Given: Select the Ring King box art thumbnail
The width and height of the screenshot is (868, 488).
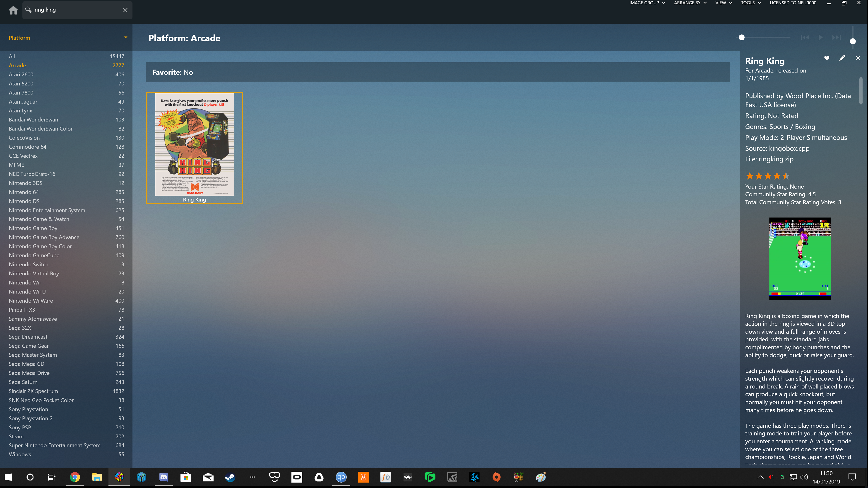Looking at the screenshot, I should 195,148.
